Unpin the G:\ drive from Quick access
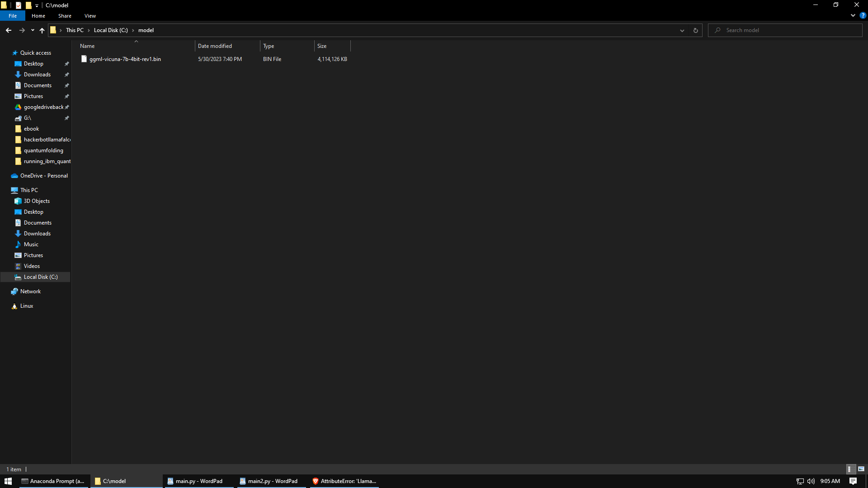Viewport: 868px width, 488px height. pyautogui.click(x=66, y=118)
